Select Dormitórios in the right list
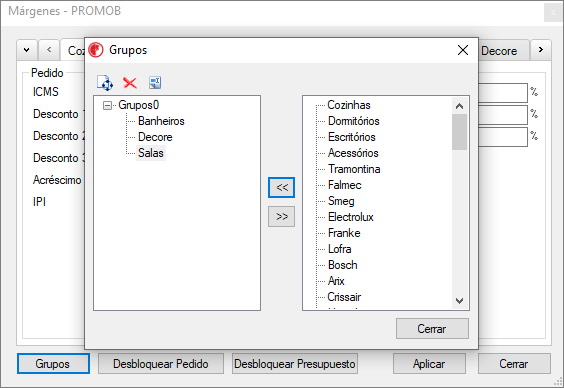Image resolution: width=564 pixels, height=388 pixels. 354,121
